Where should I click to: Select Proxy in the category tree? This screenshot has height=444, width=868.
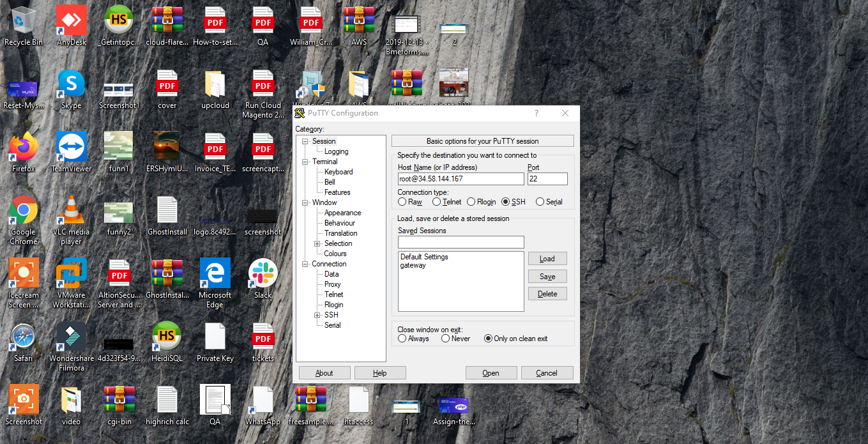pos(333,284)
